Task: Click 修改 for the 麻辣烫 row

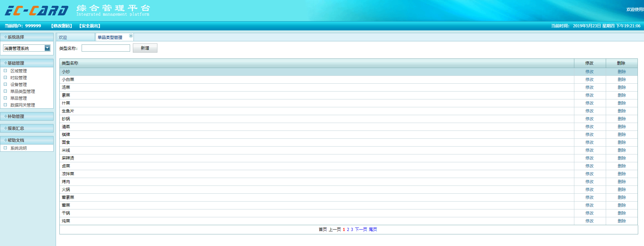Action: tap(590, 158)
